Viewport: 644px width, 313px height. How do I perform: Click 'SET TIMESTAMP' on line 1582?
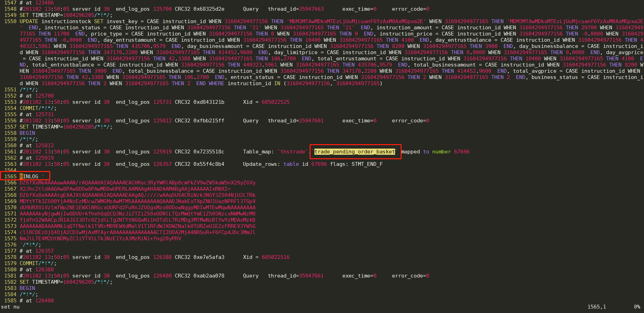(x=40, y=282)
